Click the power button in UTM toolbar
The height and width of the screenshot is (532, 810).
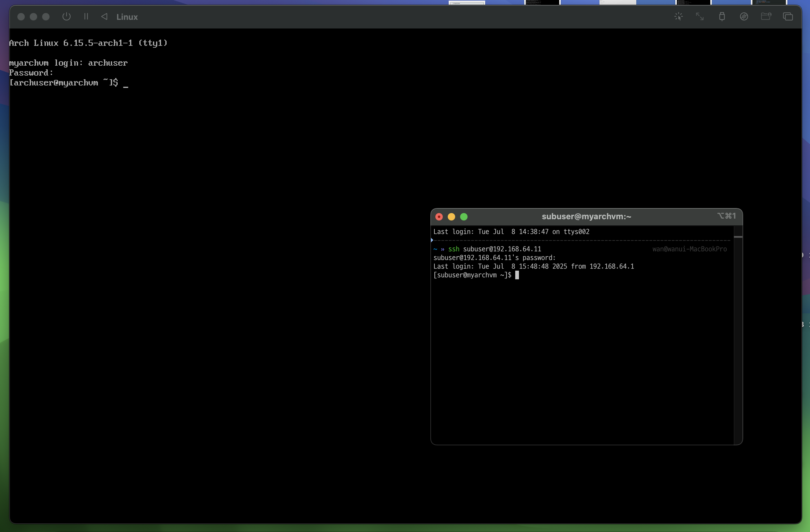tap(66, 17)
